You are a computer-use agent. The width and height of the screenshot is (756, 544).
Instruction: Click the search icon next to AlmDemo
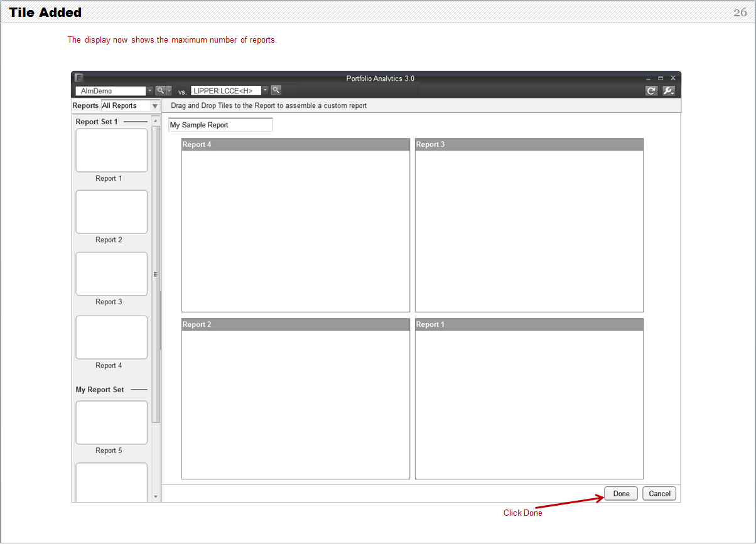[160, 90]
